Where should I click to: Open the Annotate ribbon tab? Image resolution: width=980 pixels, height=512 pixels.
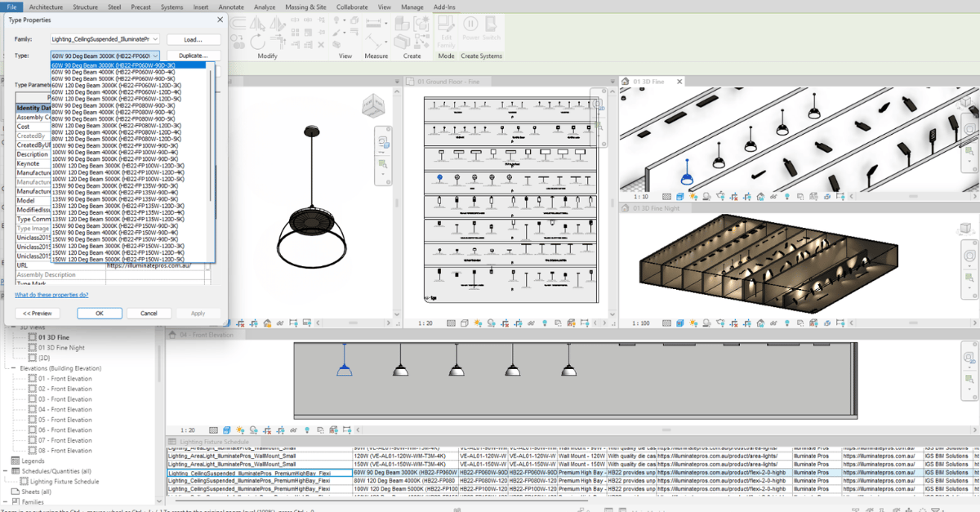coord(231,7)
